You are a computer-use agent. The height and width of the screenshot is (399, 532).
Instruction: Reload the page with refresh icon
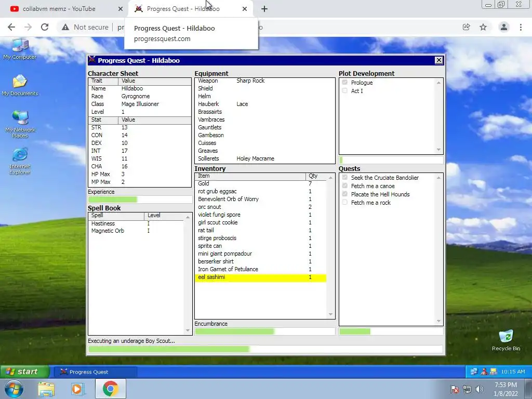(x=45, y=27)
